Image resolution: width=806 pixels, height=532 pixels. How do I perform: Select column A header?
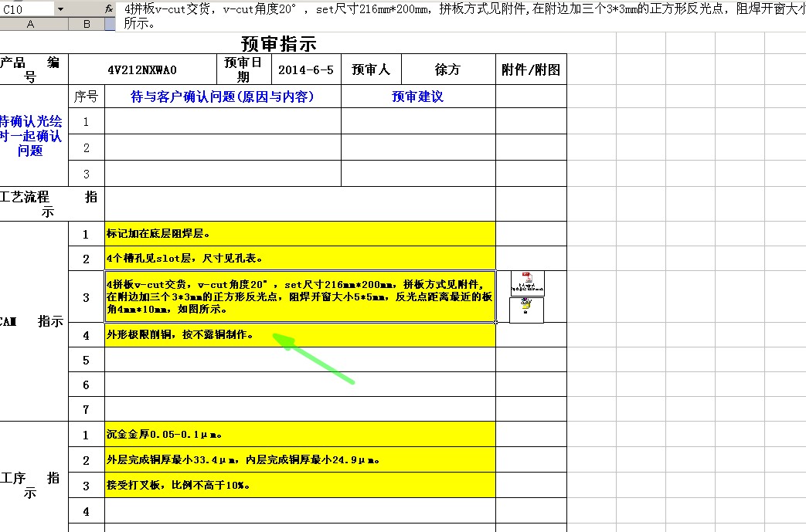click(x=30, y=24)
